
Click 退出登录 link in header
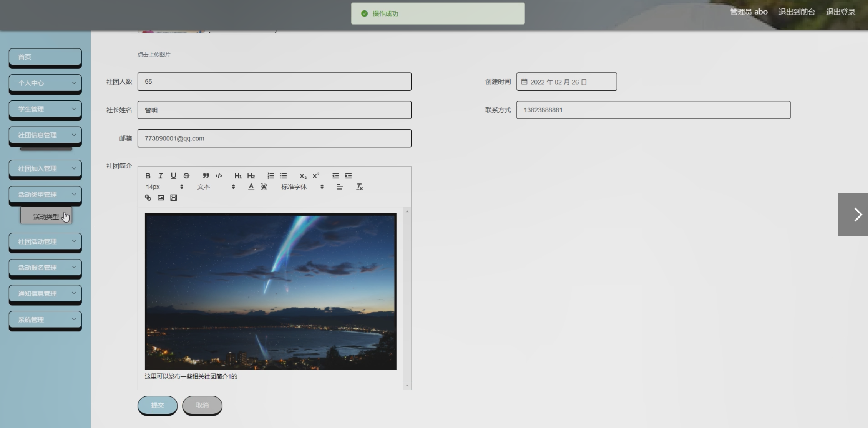(840, 12)
